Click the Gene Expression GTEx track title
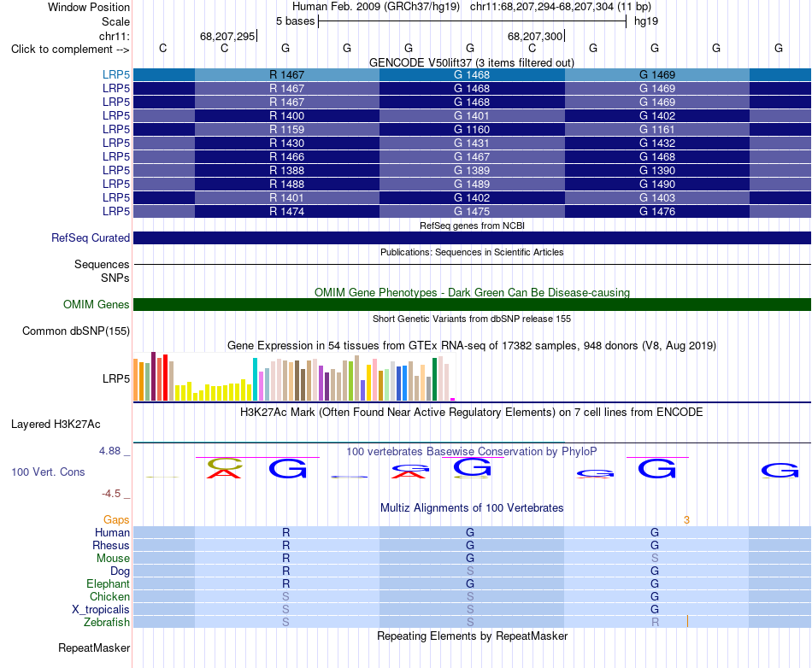The image size is (812, 668). coord(472,346)
